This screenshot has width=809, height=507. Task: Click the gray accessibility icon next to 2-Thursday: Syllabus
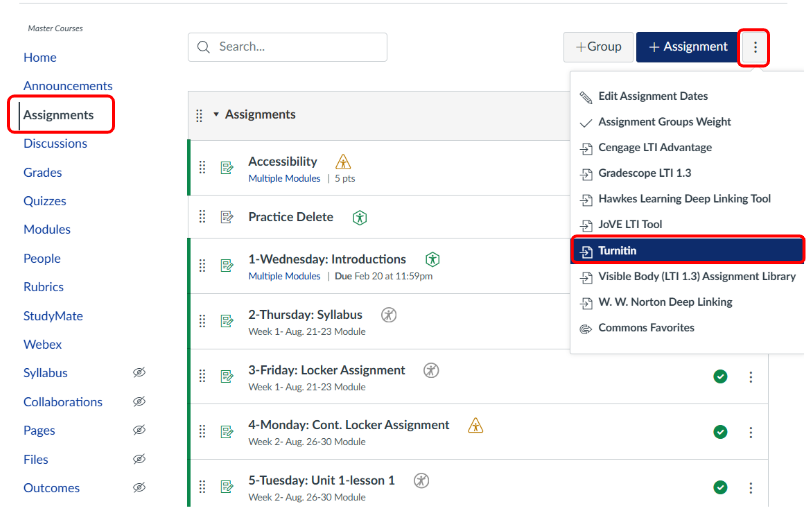click(x=389, y=315)
